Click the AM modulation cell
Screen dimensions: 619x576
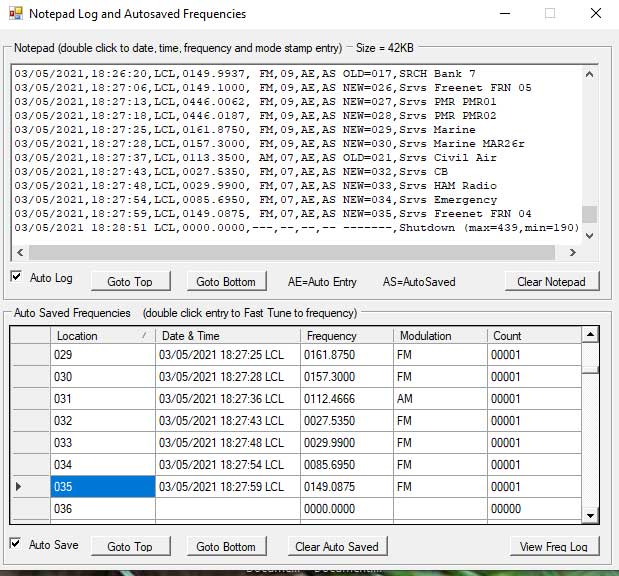[x=441, y=399]
